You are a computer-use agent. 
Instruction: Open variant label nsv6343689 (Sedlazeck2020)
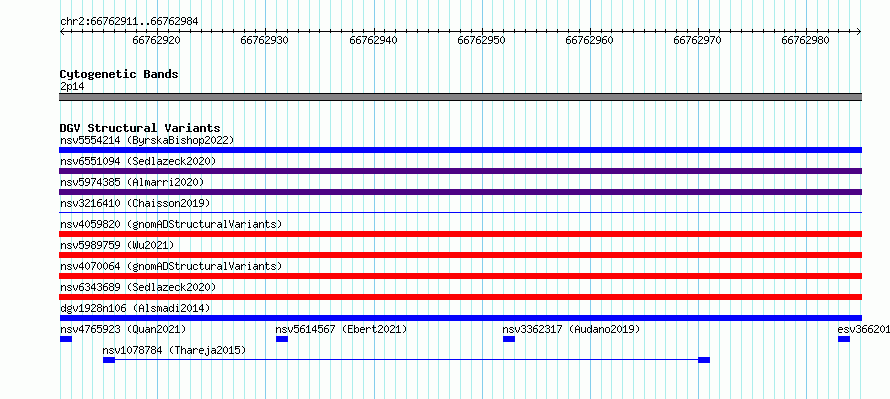click(x=138, y=287)
